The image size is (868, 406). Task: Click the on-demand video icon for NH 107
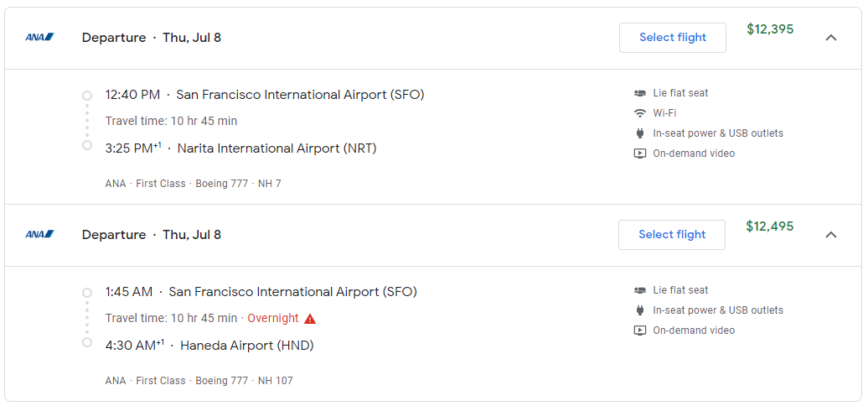pyautogui.click(x=640, y=331)
